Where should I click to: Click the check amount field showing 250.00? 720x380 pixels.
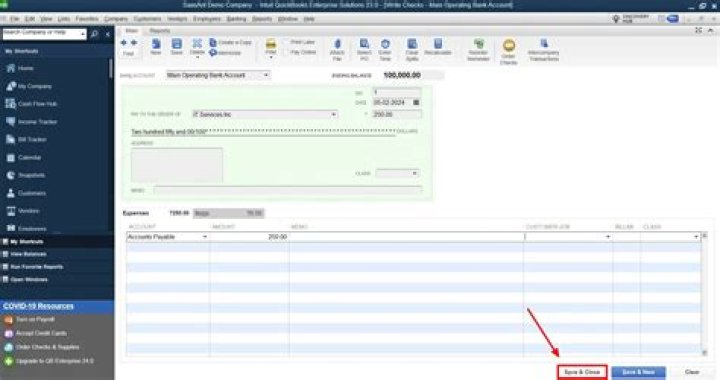(x=396, y=114)
